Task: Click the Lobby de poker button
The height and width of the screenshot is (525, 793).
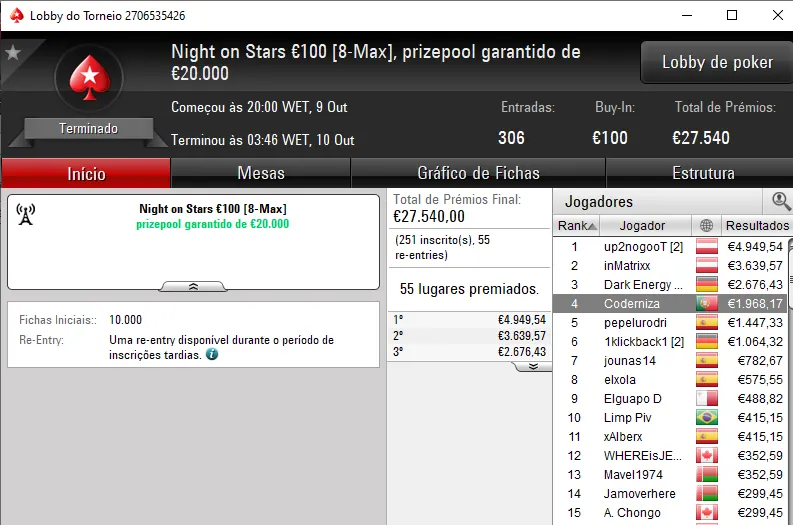Action: (717, 62)
